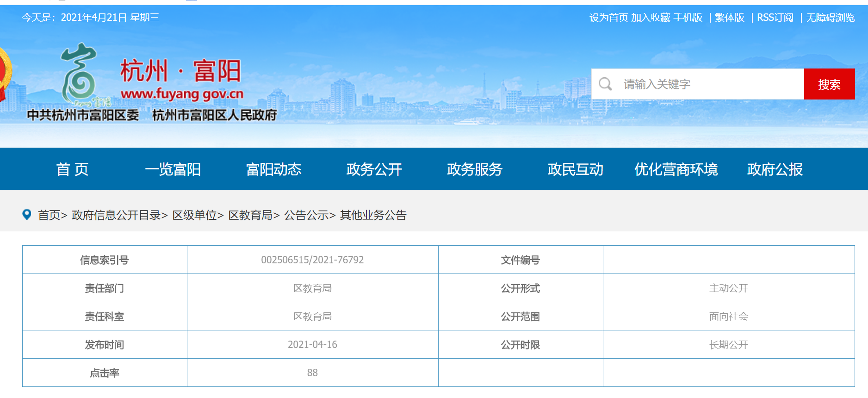Click the 长期公开 value cell

point(729,345)
